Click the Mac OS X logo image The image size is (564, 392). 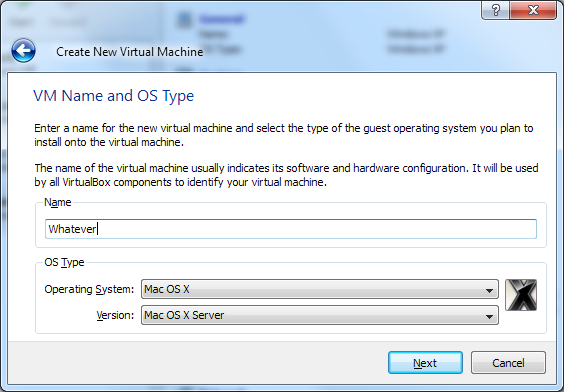pos(521,295)
